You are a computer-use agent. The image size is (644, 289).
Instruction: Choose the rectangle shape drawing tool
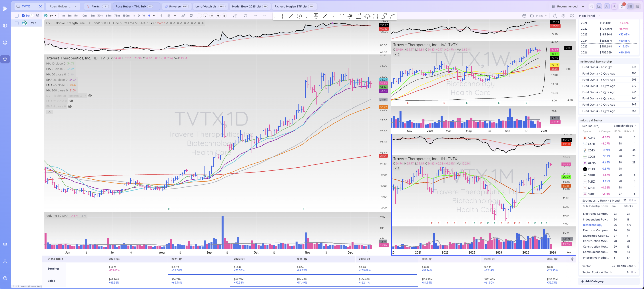click(376, 16)
